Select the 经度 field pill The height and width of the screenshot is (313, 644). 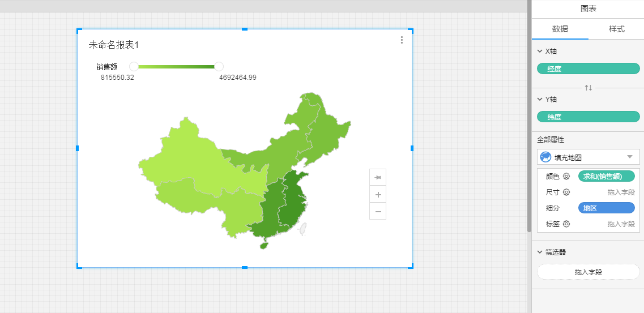pos(588,69)
